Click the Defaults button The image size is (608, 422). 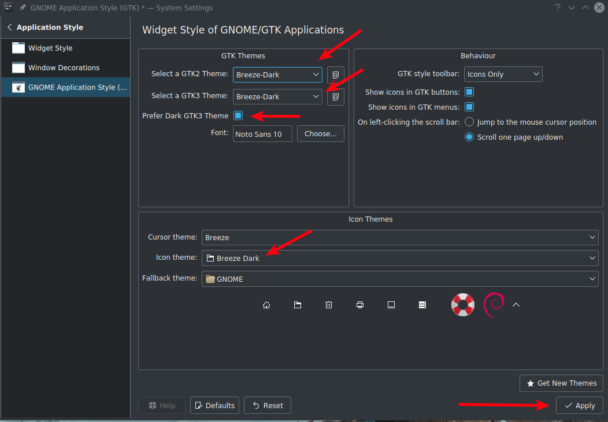(x=214, y=405)
